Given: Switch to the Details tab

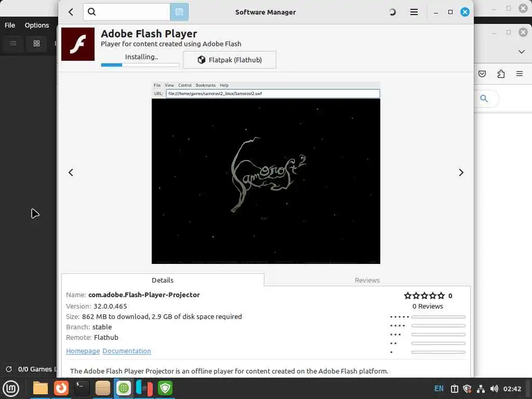Looking at the screenshot, I should click(163, 280).
